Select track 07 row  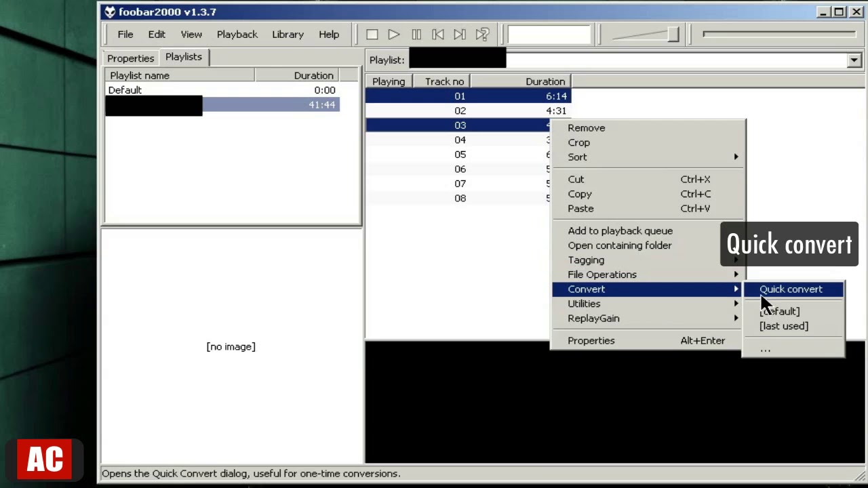(x=458, y=184)
